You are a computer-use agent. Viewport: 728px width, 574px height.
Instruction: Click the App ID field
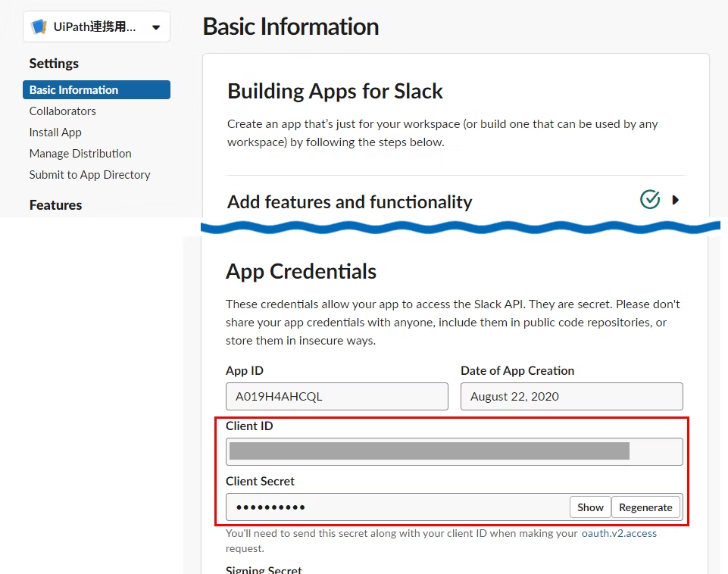tap(336, 396)
